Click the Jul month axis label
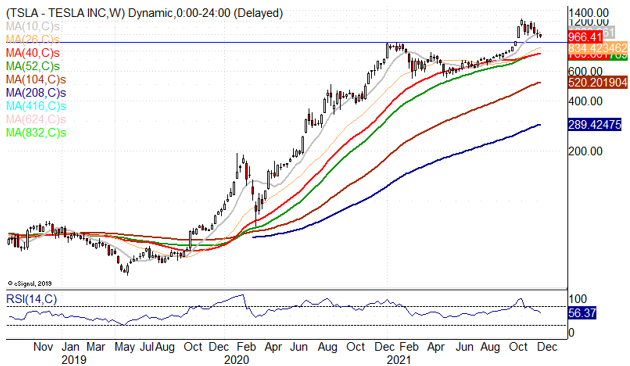Image resolution: width=630 pixels, height=366 pixels. pyautogui.click(x=146, y=347)
